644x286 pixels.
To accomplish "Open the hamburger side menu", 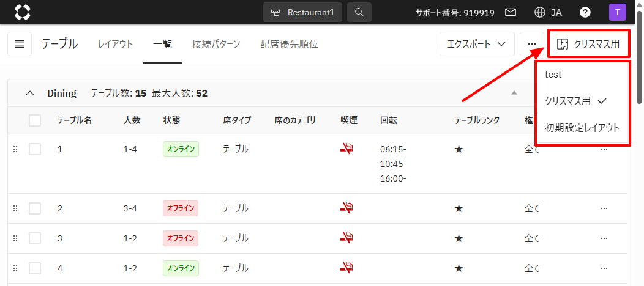I will 20,44.
